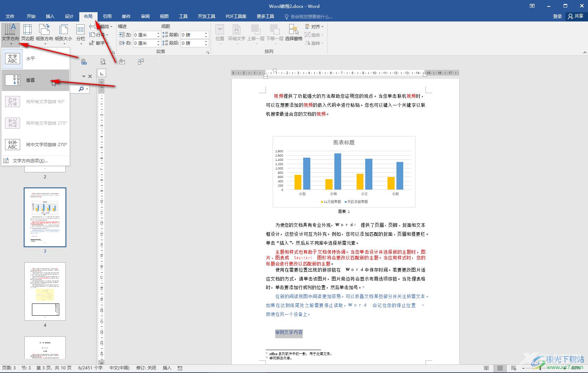588x373 pixels.
Task: Click the Ribbon Display Options icon in title bar
Action: coord(532,6)
